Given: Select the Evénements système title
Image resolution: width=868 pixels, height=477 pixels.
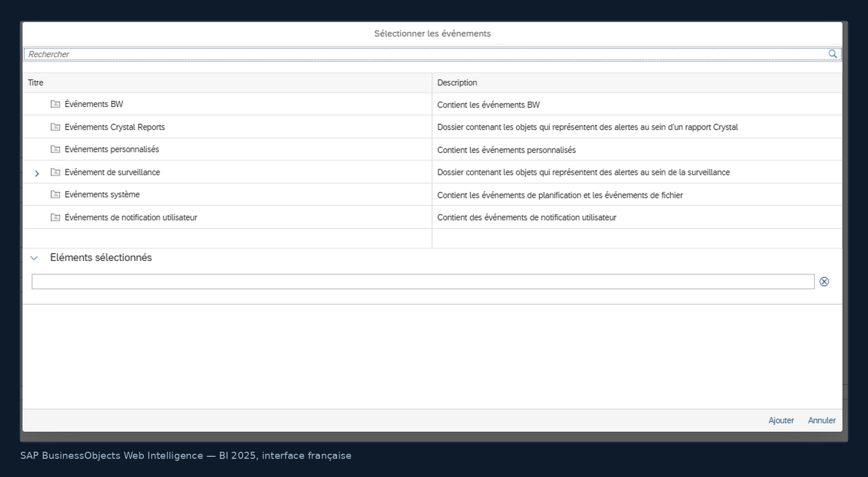Looking at the screenshot, I should [102, 194].
